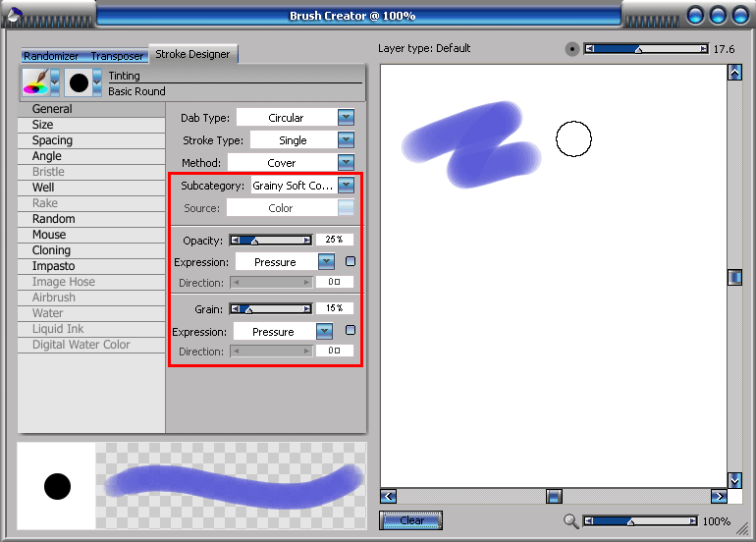Screen dimensions: 756x542
Task: Click the brush dab preview thumbnail
Action: [x=57, y=486]
